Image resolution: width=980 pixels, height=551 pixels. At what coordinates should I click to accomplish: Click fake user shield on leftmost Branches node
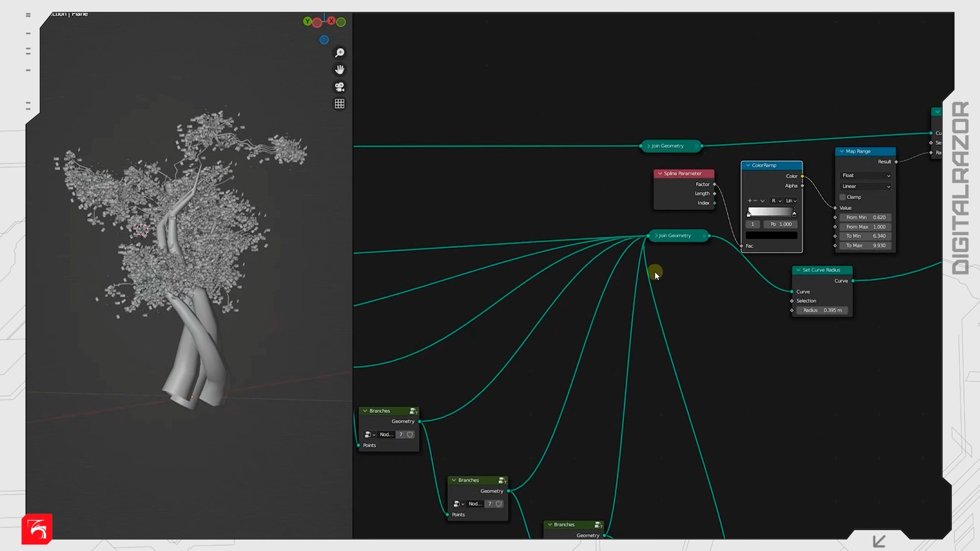[x=410, y=435]
